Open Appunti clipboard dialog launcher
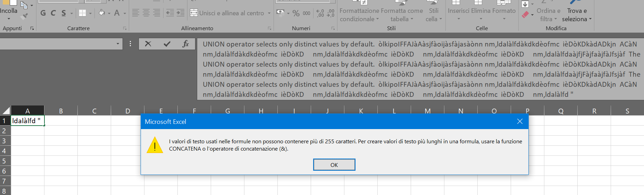The image size is (644, 195). tap(32, 28)
